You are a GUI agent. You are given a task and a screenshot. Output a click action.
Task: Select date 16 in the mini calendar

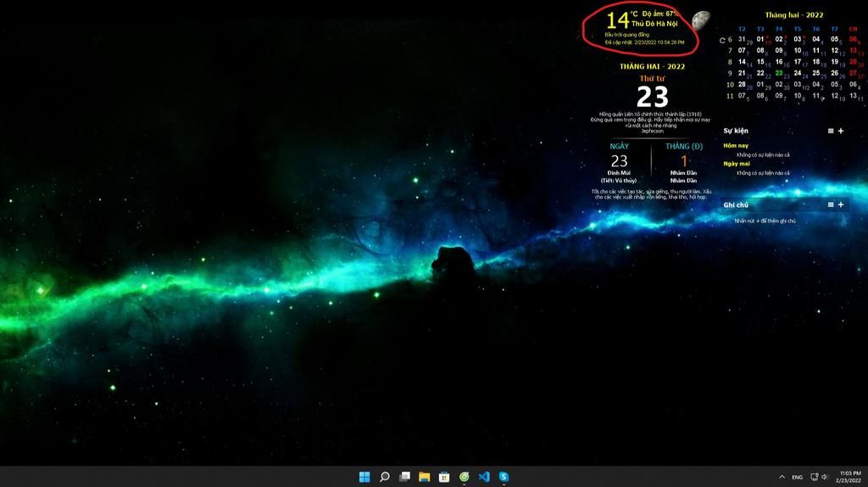tap(779, 62)
